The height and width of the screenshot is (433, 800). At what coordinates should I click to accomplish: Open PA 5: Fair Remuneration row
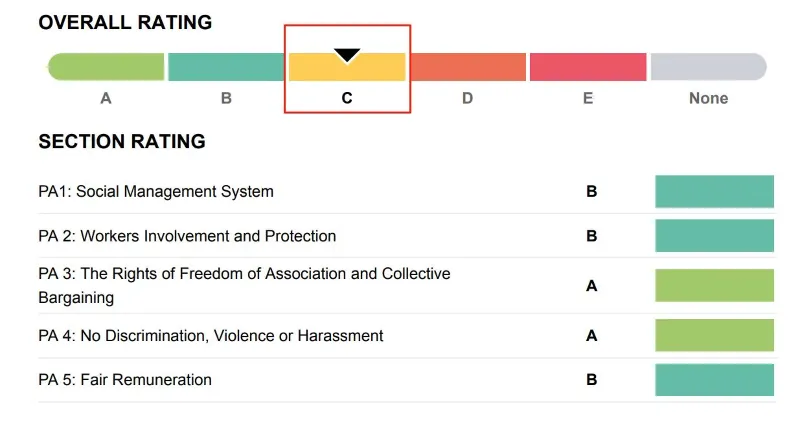coord(125,380)
